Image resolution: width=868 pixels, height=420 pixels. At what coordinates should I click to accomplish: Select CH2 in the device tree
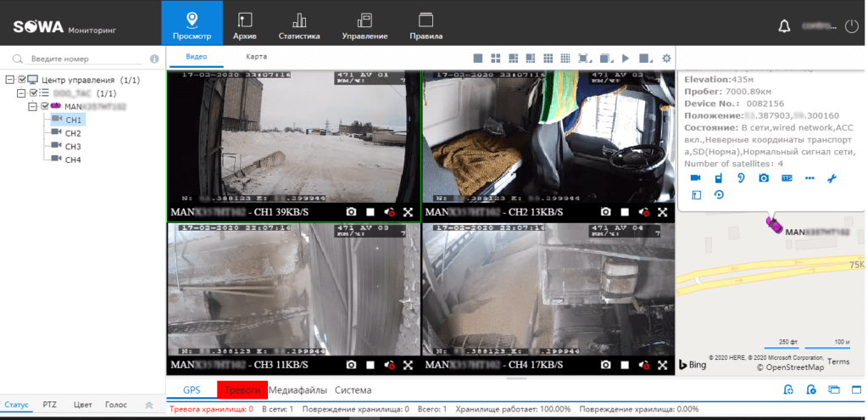pos(67,133)
